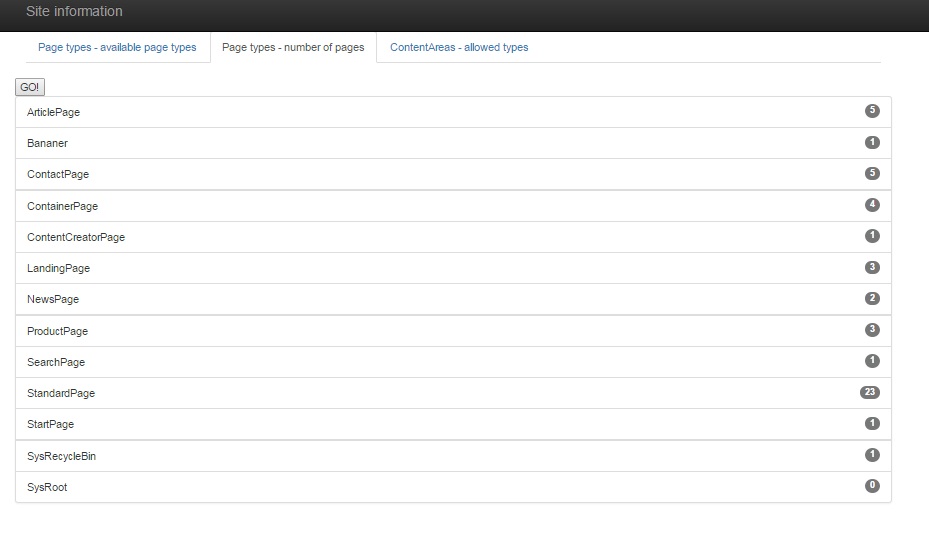Click the LandingPage count badge
This screenshot has width=929, height=535.
point(872,267)
